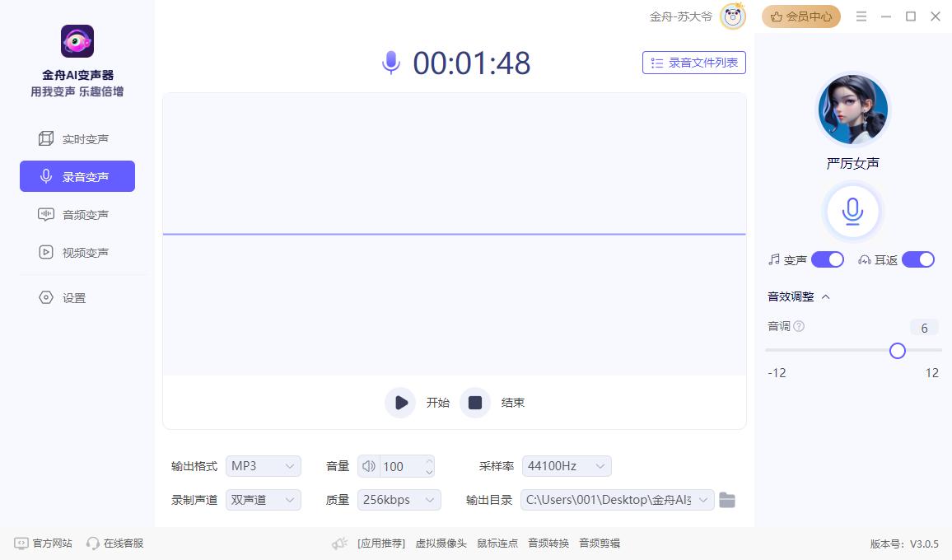This screenshot has width=952, height=560.
Task: Click the play icon to start recording
Action: 400,403
